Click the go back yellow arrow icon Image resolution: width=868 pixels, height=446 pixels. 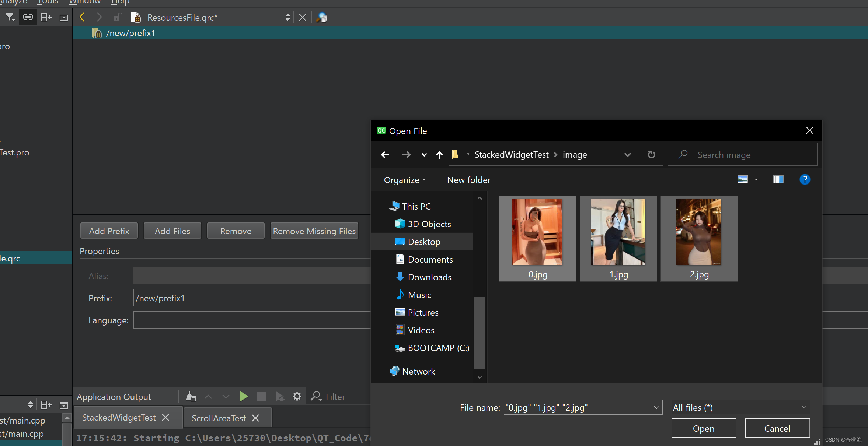(x=82, y=17)
